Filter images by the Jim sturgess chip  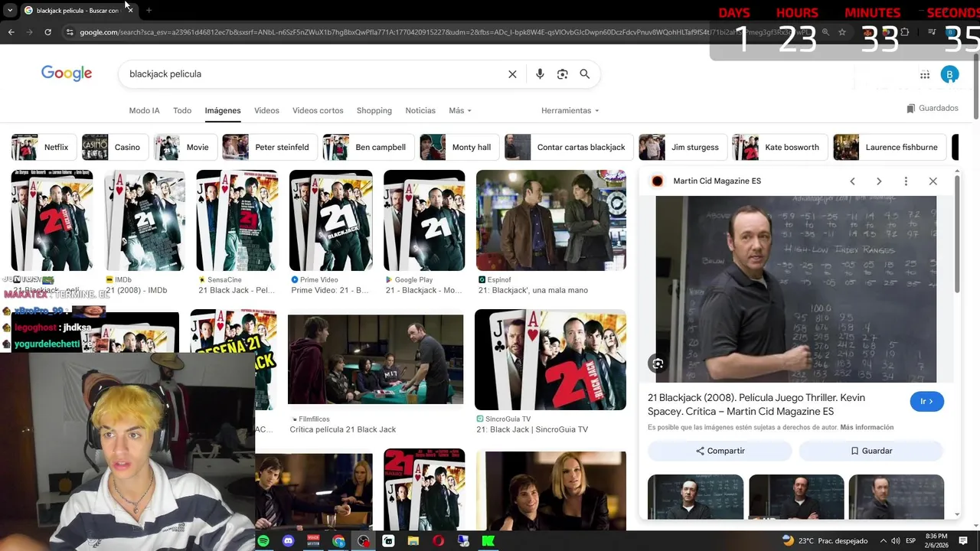coord(682,147)
